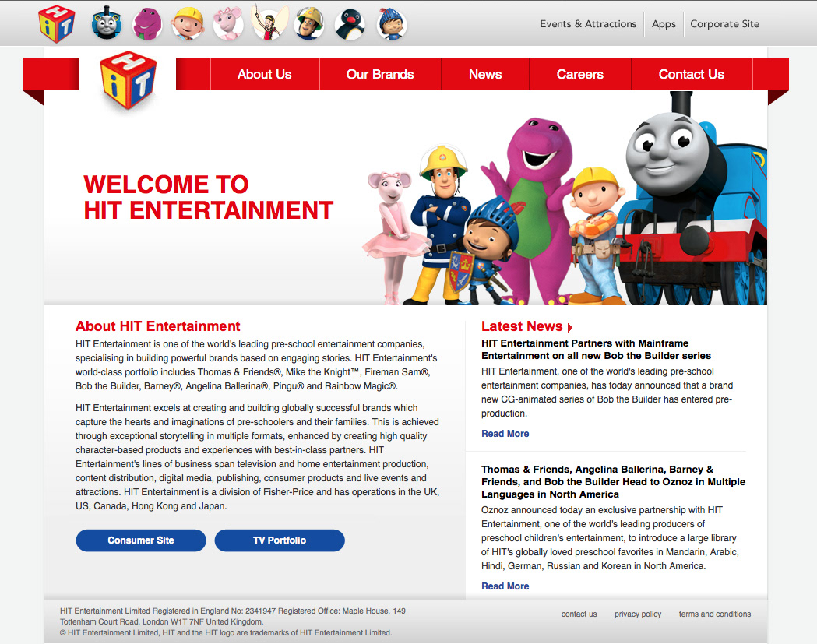This screenshot has width=817, height=644.
Task: Open the Latest News heading link
Action: (522, 326)
